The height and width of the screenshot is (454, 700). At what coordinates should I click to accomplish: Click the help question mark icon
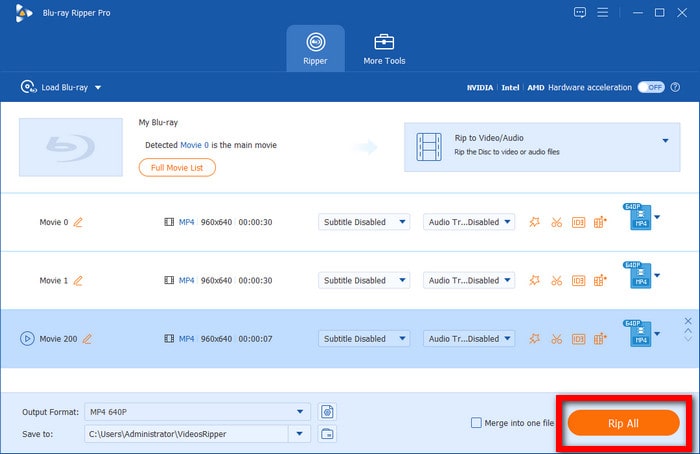[677, 87]
